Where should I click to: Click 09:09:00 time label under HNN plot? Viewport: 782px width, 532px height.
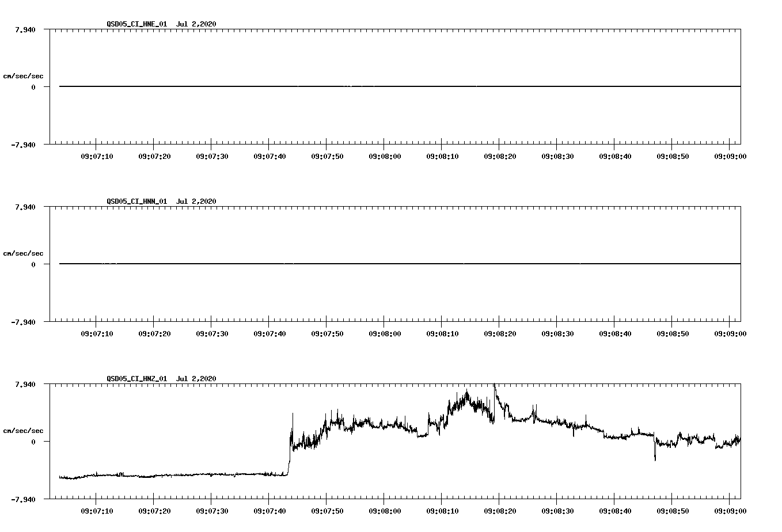pos(730,333)
